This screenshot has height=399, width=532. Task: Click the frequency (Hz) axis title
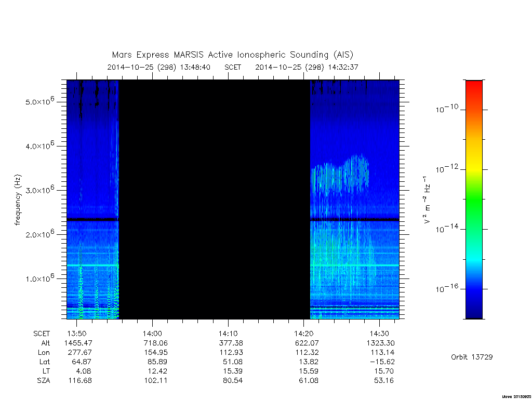pos(18,200)
